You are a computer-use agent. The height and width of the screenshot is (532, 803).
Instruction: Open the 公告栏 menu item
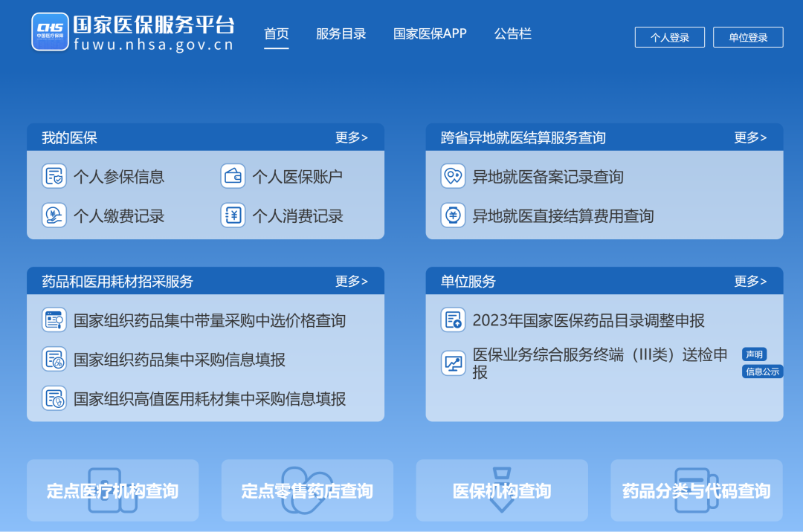coord(512,34)
